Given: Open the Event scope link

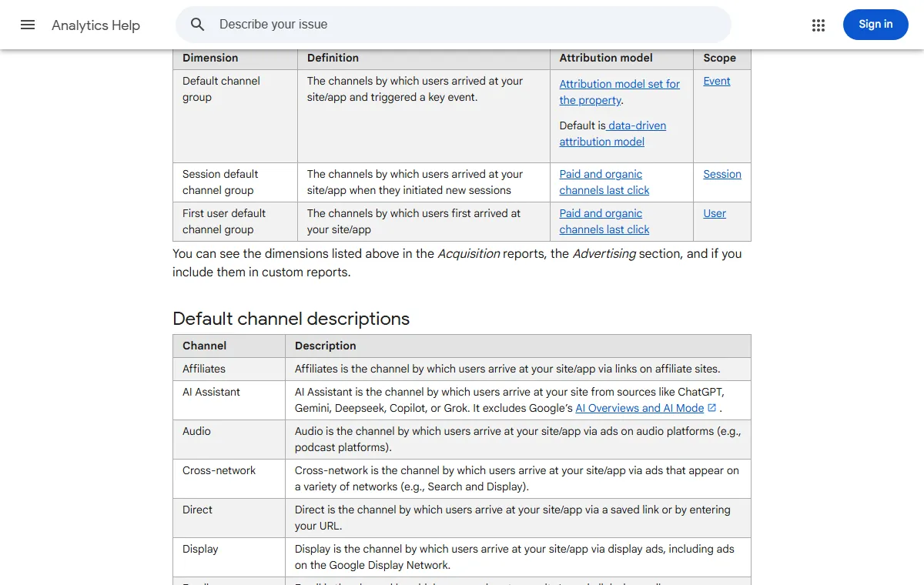Looking at the screenshot, I should coord(717,81).
